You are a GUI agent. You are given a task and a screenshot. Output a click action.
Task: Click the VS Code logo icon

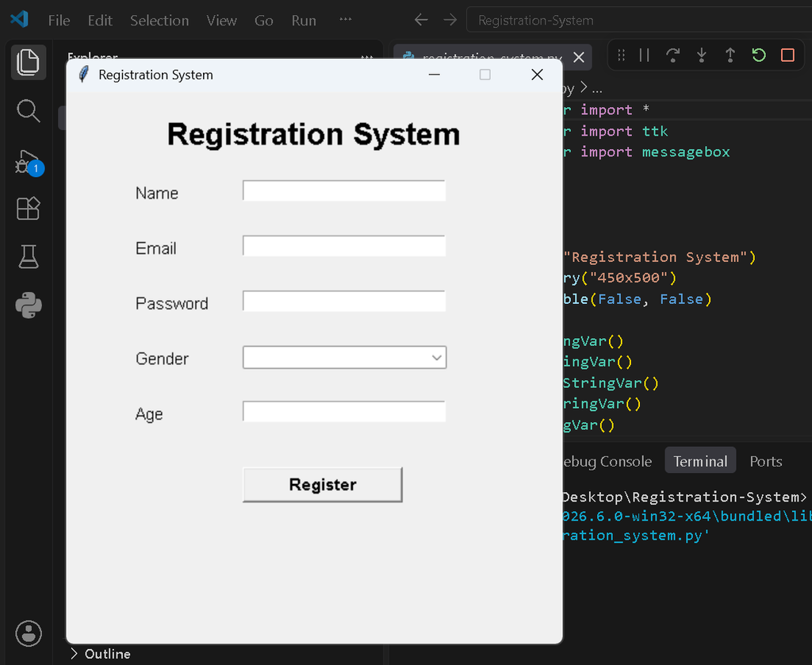pos(20,20)
